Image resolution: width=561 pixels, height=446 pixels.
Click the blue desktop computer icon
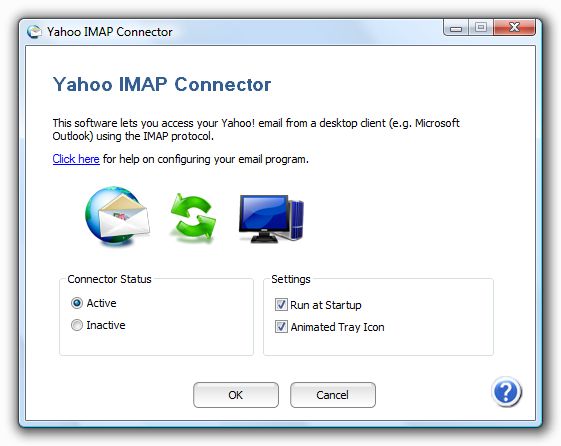[x=271, y=218]
